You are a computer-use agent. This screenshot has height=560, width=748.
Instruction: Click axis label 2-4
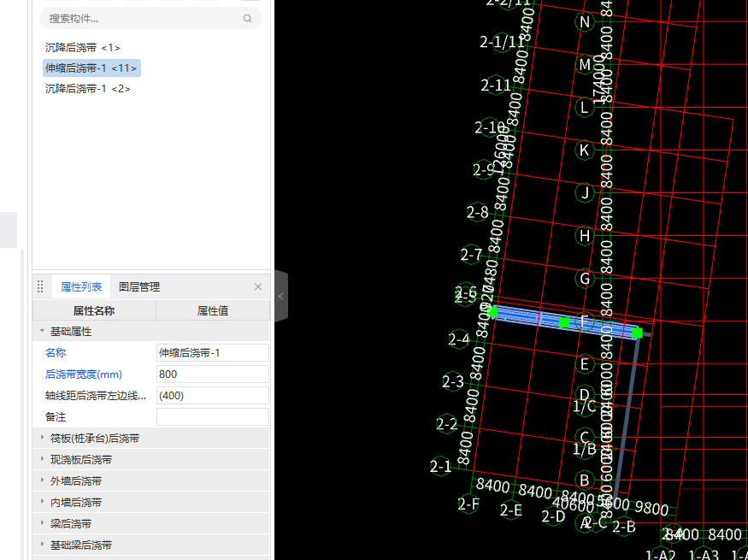coord(459,339)
